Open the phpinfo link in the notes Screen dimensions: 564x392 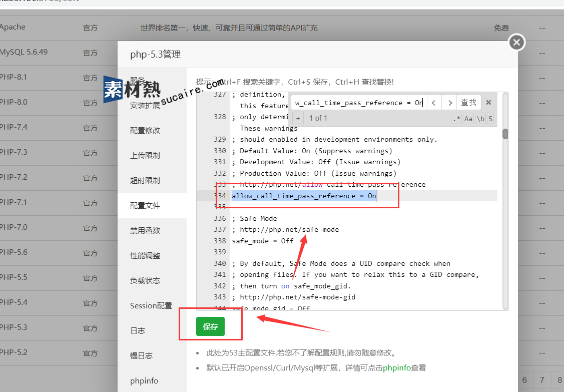click(x=397, y=368)
